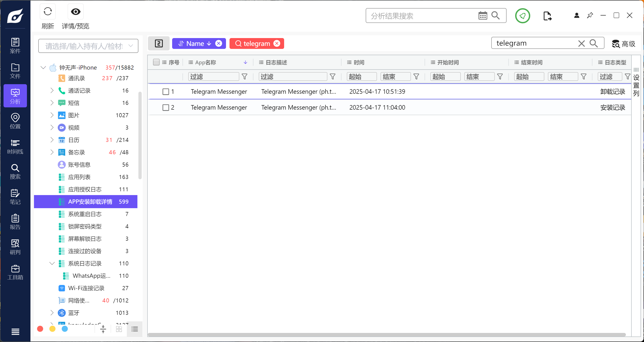Image resolution: width=644 pixels, height=342 pixels.
Task: Open the 详情/预览 eye icon
Action: (75, 12)
